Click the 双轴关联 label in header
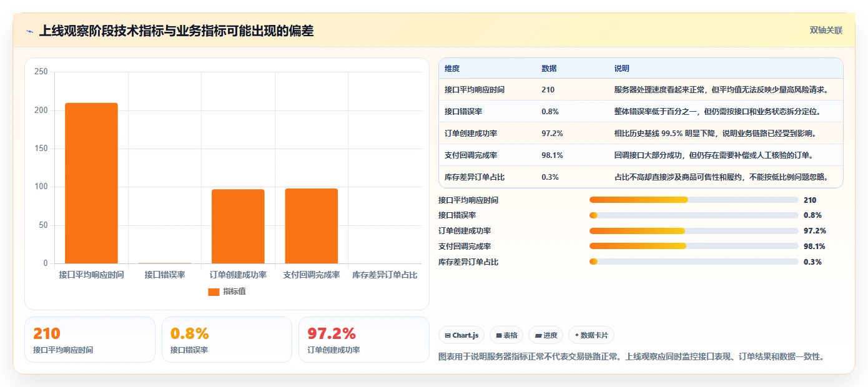Viewport: 868px width, 387px height. 826,31
